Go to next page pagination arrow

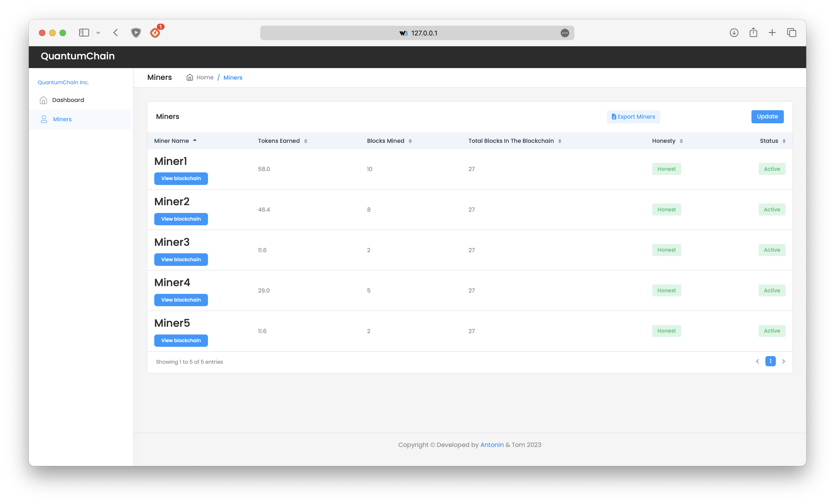(x=784, y=361)
